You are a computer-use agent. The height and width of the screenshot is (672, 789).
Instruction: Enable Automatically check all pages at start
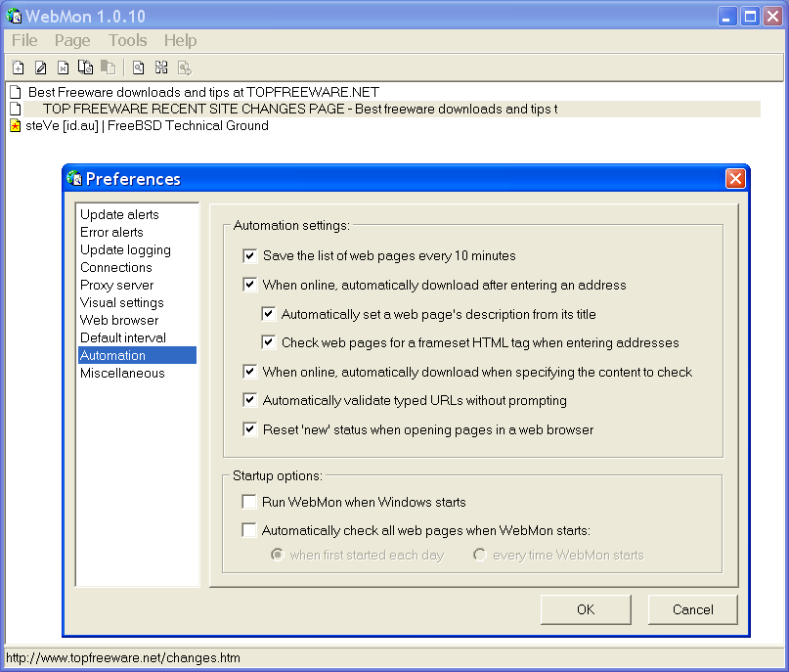coord(249,530)
